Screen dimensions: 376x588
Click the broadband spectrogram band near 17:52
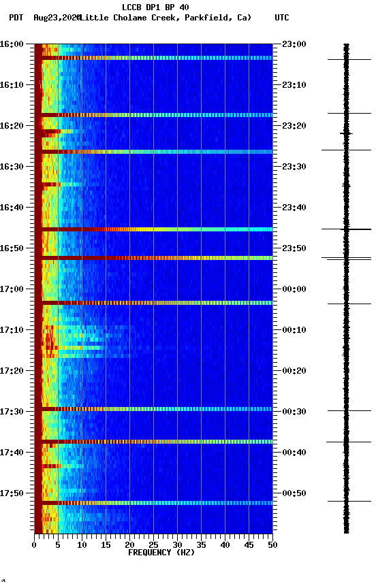click(153, 503)
